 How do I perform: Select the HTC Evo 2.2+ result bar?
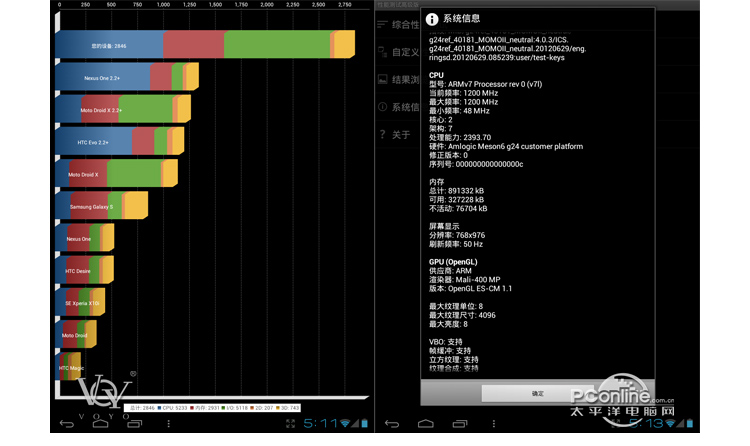(x=120, y=141)
